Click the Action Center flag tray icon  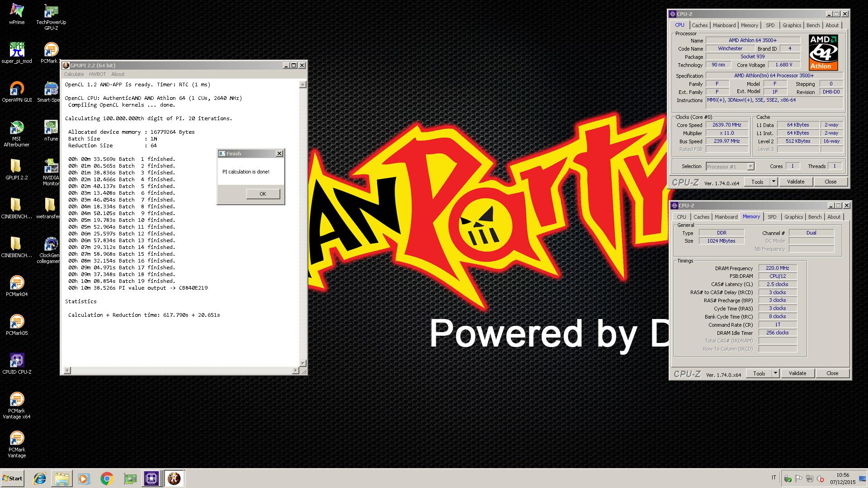coord(798,479)
